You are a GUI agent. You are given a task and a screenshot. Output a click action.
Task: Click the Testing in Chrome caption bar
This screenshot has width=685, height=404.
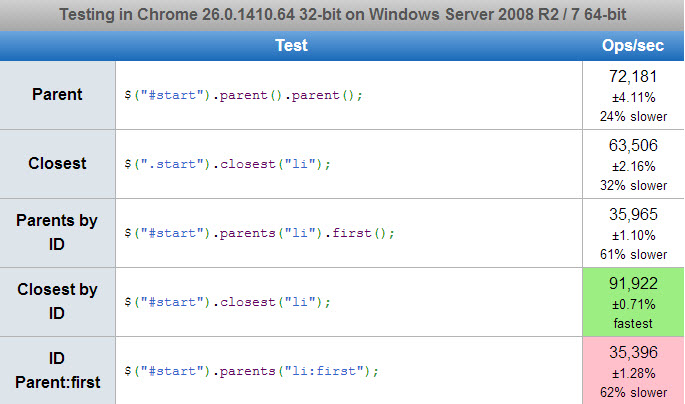pos(342,15)
